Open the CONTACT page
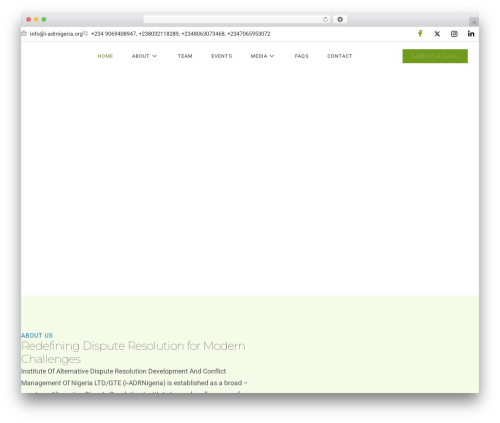The width and height of the screenshot is (500, 423). (339, 56)
